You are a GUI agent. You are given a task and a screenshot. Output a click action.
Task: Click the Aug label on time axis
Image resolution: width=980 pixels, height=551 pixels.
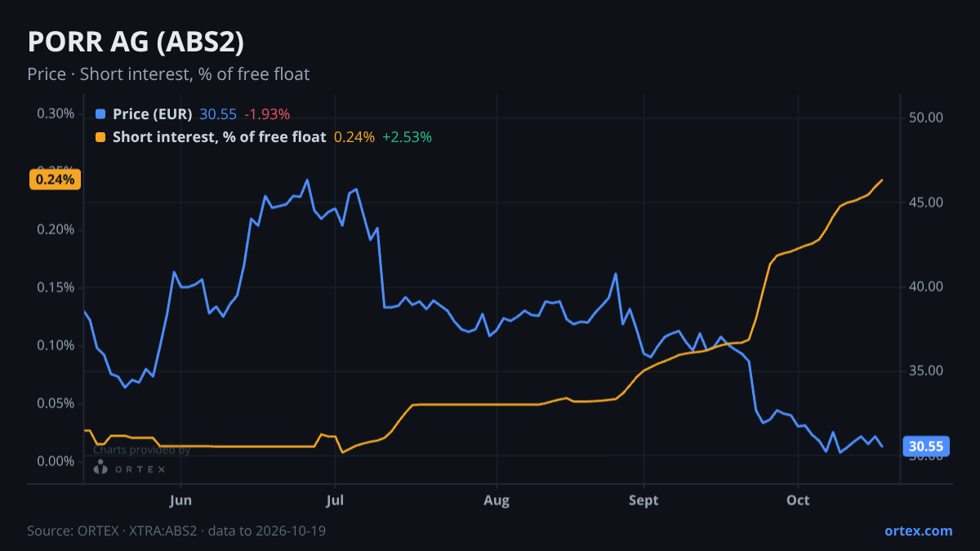[x=496, y=500]
